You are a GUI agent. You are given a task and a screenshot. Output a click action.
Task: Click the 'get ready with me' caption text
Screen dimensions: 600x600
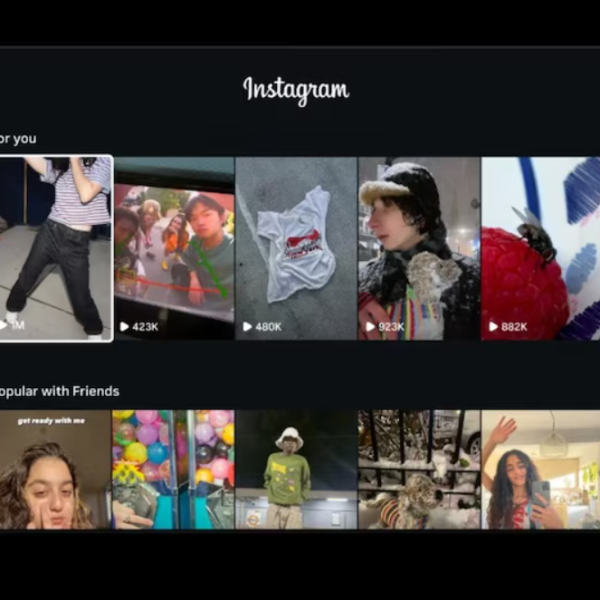(x=54, y=421)
